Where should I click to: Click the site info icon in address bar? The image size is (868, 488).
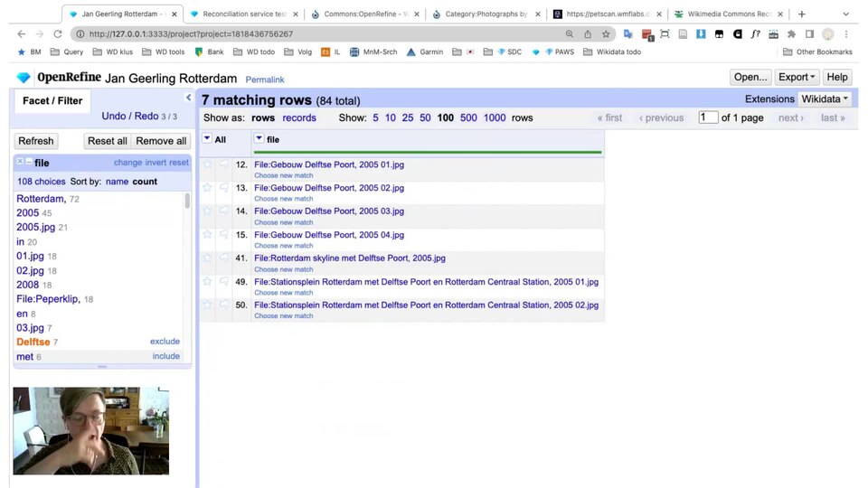pos(80,34)
